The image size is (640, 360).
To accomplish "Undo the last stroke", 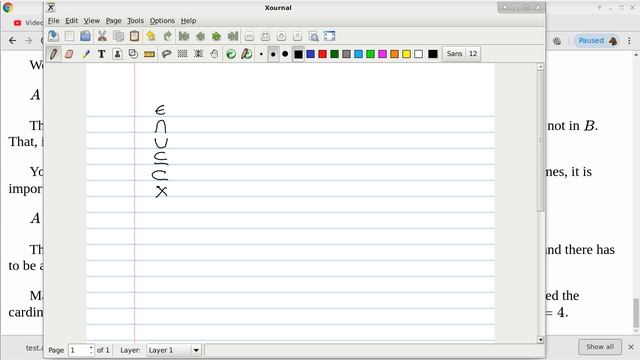I will [x=151, y=36].
